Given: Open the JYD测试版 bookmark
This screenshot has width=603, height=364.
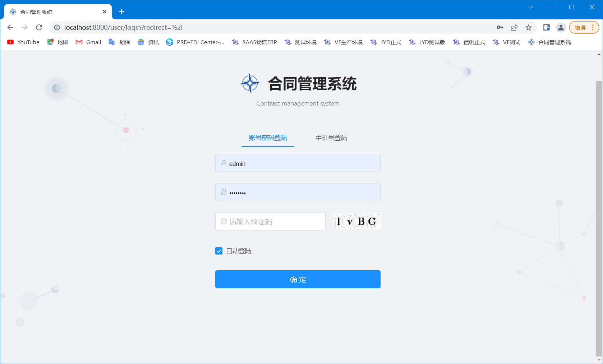Looking at the screenshot, I should point(427,42).
